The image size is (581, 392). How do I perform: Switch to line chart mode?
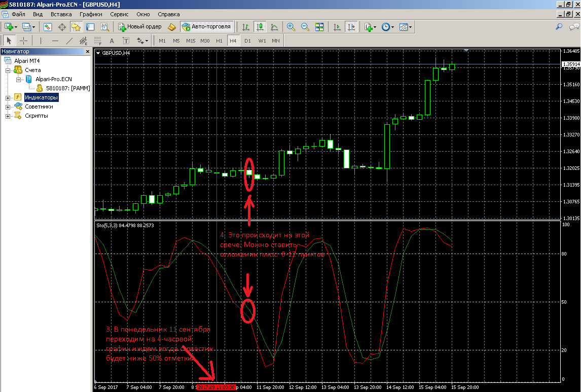tap(274, 27)
